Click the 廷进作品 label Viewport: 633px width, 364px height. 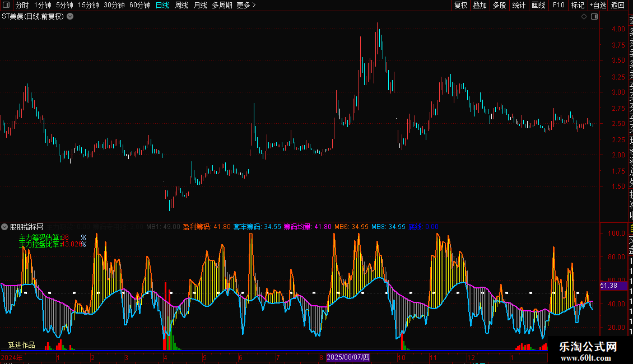(x=22, y=345)
